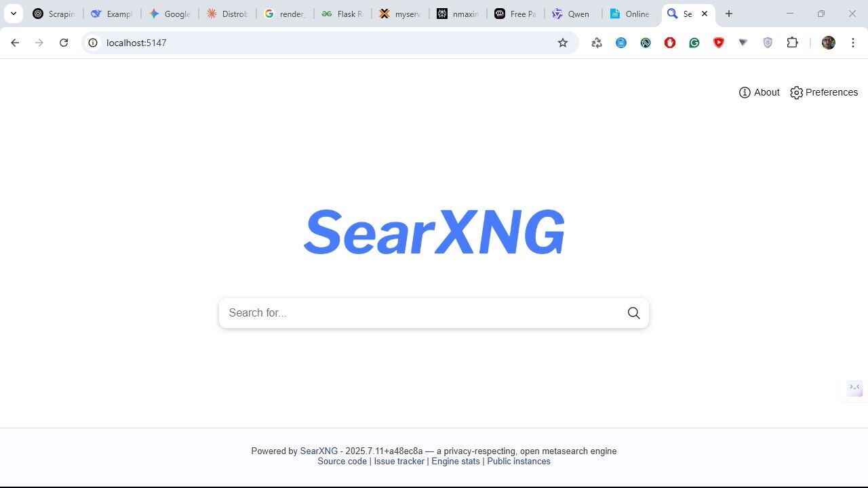Expand the tab search dropdown arrow

[x=13, y=14]
